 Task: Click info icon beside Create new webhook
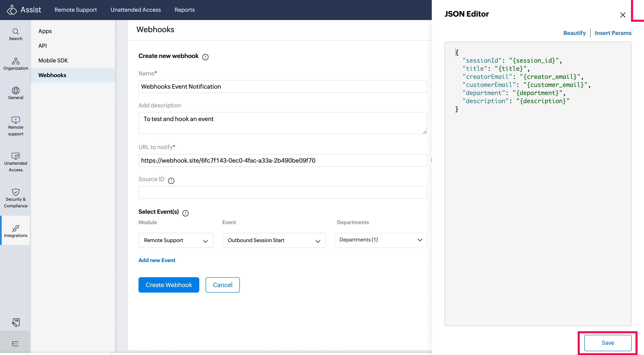pyautogui.click(x=205, y=57)
